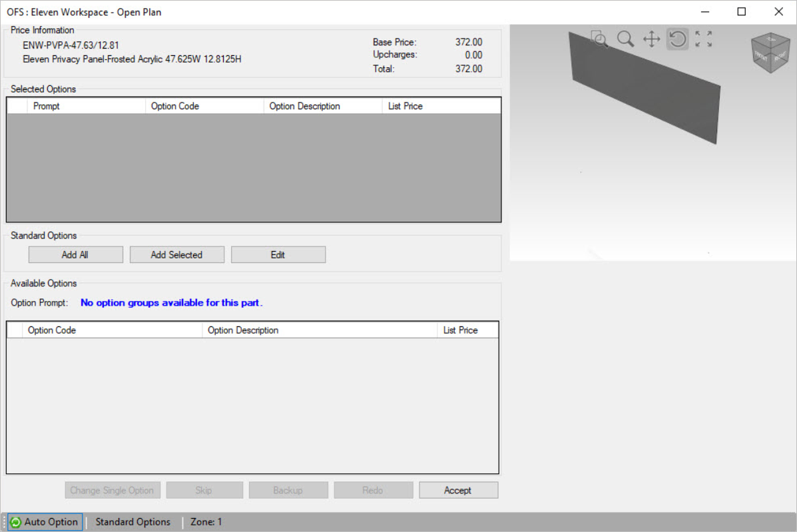Click the Total value 372.00

(x=469, y=69)
